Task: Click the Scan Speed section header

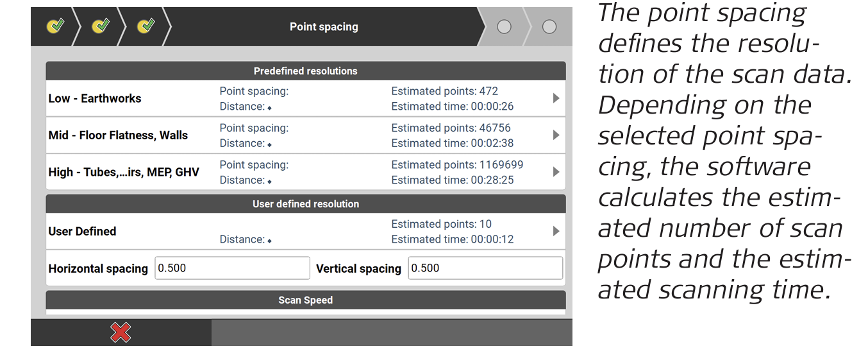Action: coord(305,300)
